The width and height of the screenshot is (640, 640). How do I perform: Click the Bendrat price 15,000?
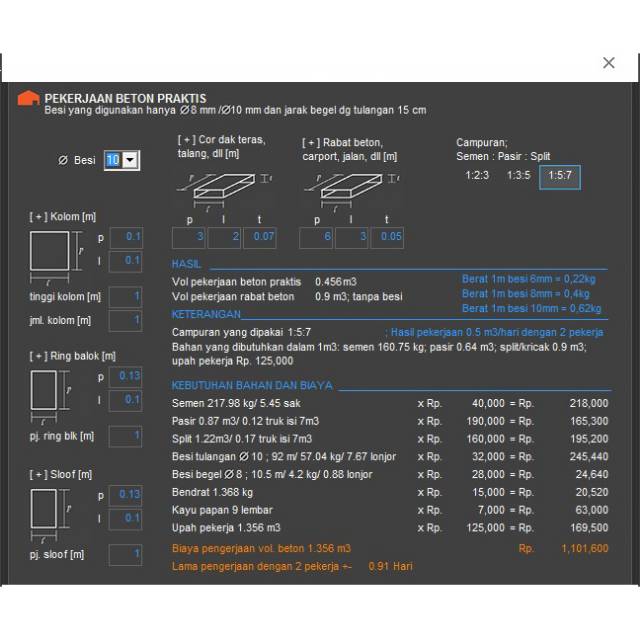(488, 492)
